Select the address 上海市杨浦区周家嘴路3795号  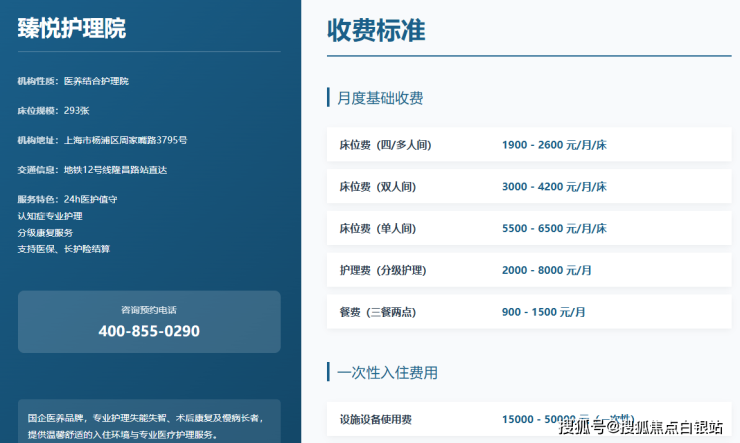[126, 140]
